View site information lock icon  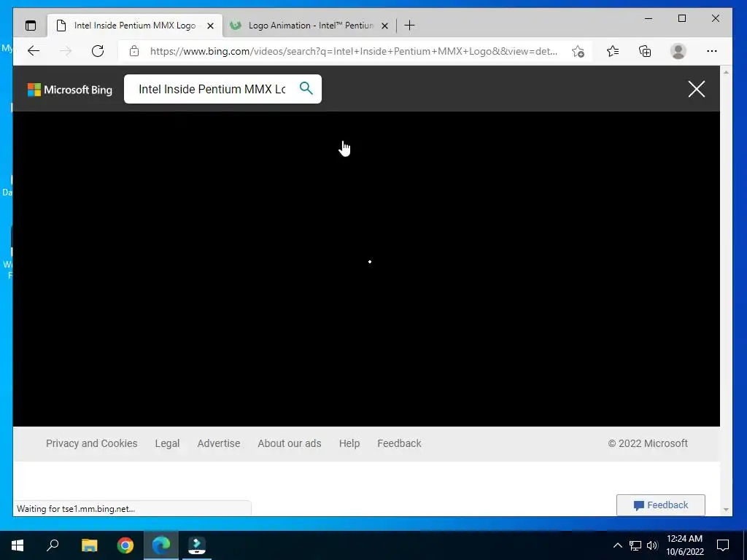pos(134,51)
